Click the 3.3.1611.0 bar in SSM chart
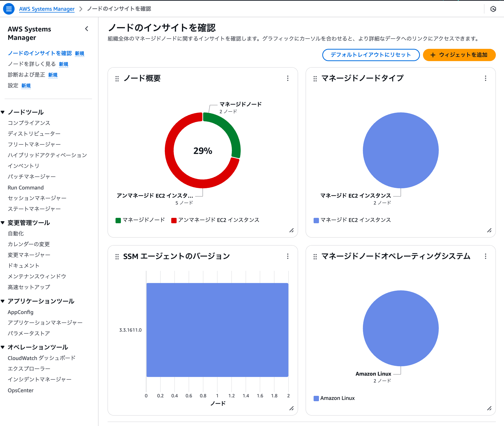The width and height of the screenshot is (504, 426). [x=217, y=330]
